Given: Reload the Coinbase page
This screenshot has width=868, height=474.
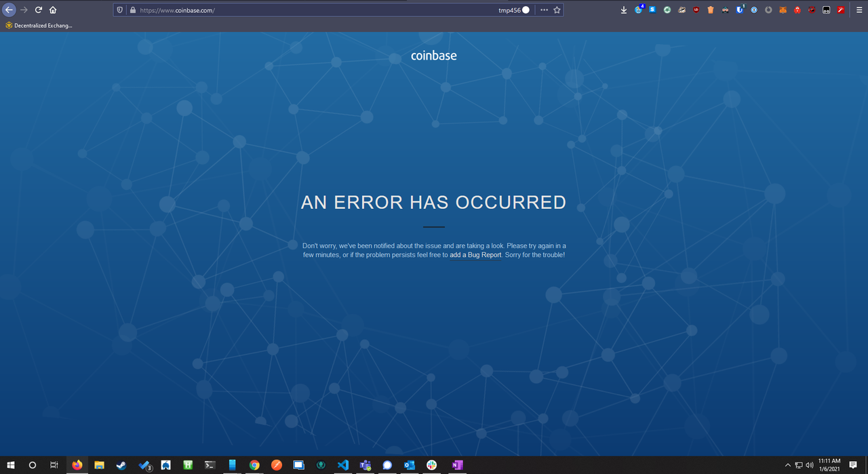Looking at the screenshot, I should click(38, 10).
